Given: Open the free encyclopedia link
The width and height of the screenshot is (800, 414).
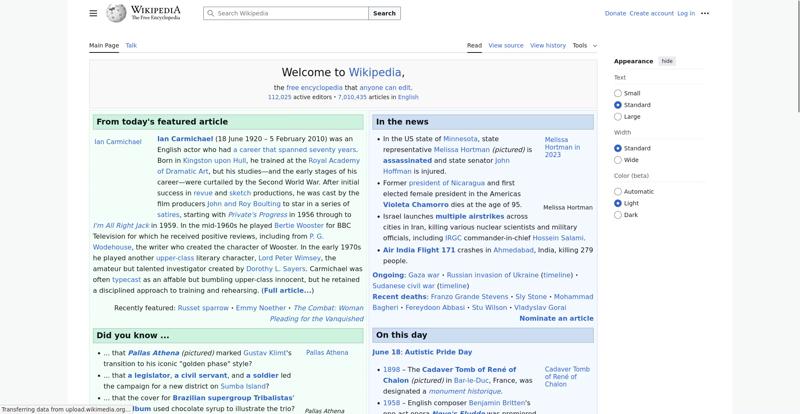Looking at the screenshot, I should tap(314, 88).
